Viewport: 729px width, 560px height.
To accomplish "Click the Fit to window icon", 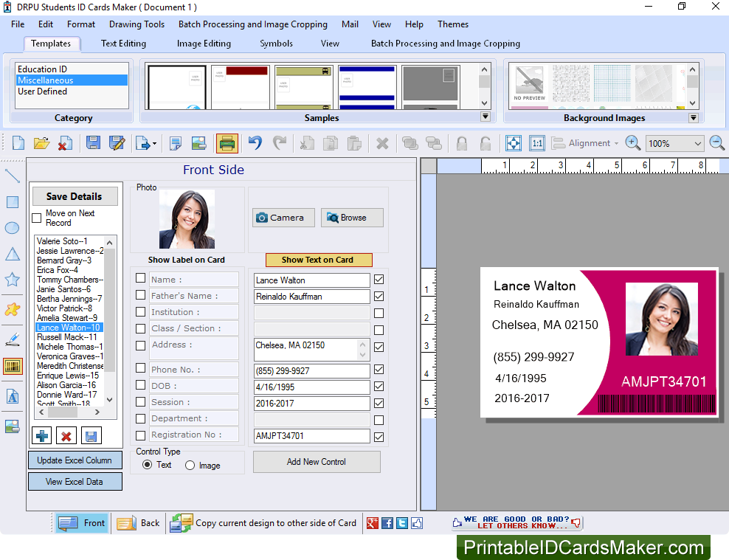I will (x=514, y=143).
